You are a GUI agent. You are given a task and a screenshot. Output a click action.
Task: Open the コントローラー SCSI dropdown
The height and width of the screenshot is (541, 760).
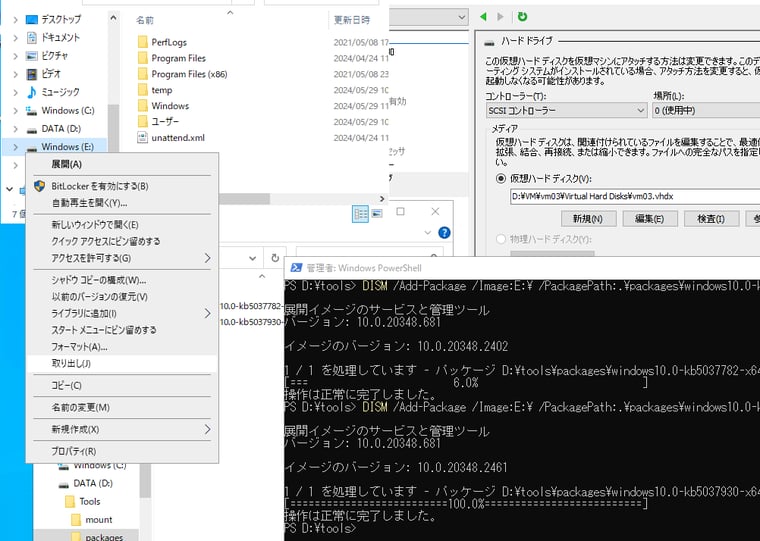566,111
